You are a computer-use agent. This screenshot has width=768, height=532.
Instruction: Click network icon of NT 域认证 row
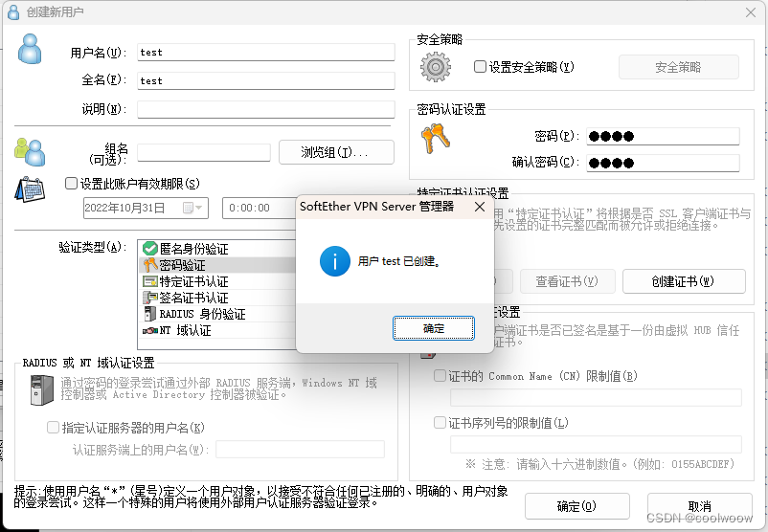150,330
